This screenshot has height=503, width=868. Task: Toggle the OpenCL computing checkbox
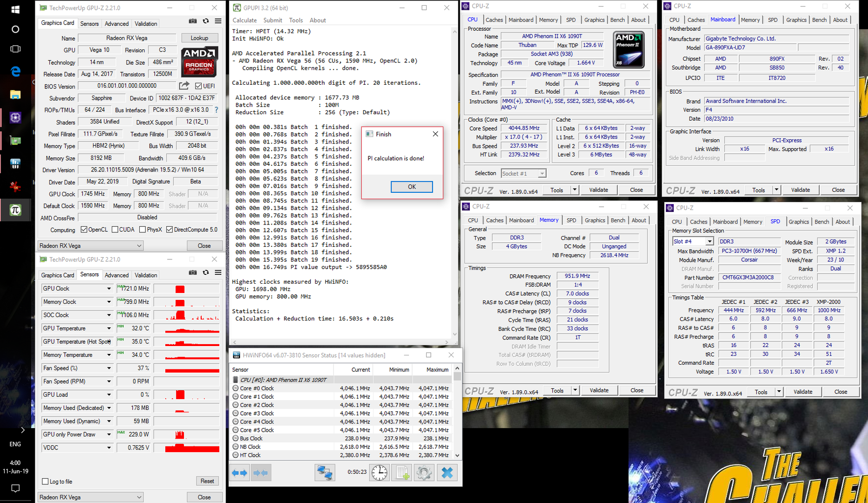84,230
